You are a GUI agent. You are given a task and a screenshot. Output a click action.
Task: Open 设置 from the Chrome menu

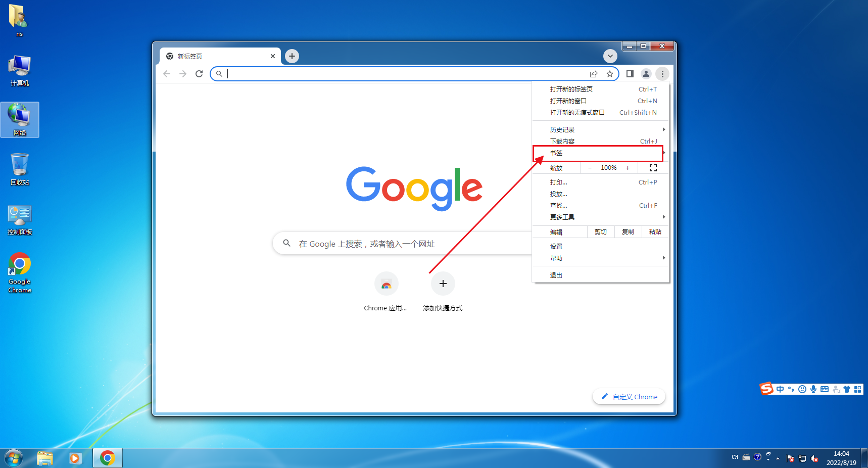601,247
